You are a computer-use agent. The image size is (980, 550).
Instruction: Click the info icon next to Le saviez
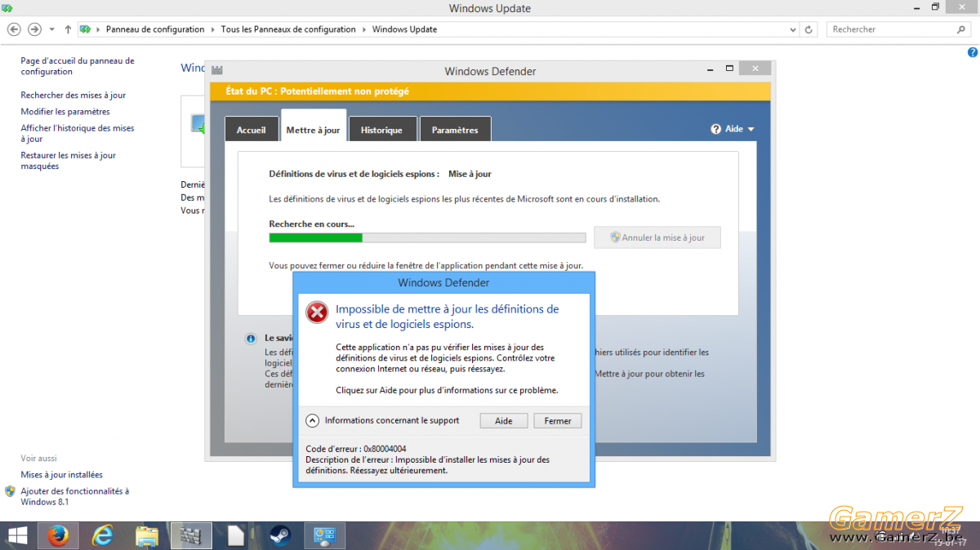[x=252, y=338]
